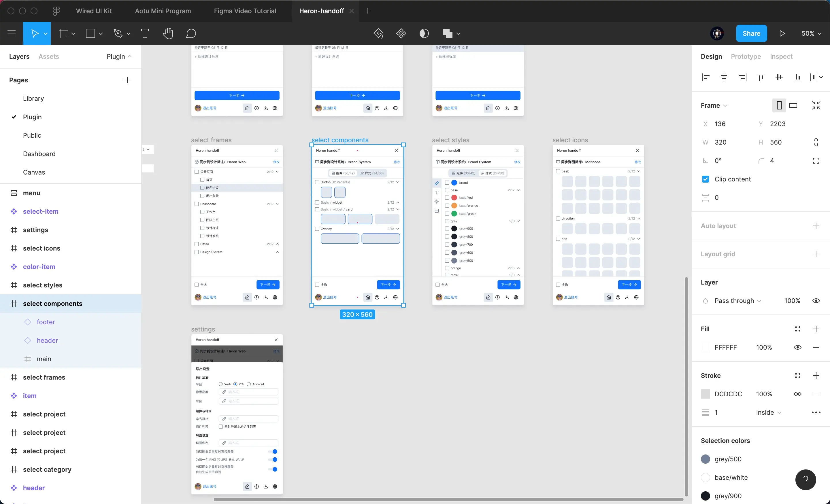This screenshot has height=504, width=830.
Task: Select the Comment tool
Action: (x=191, y=33)
